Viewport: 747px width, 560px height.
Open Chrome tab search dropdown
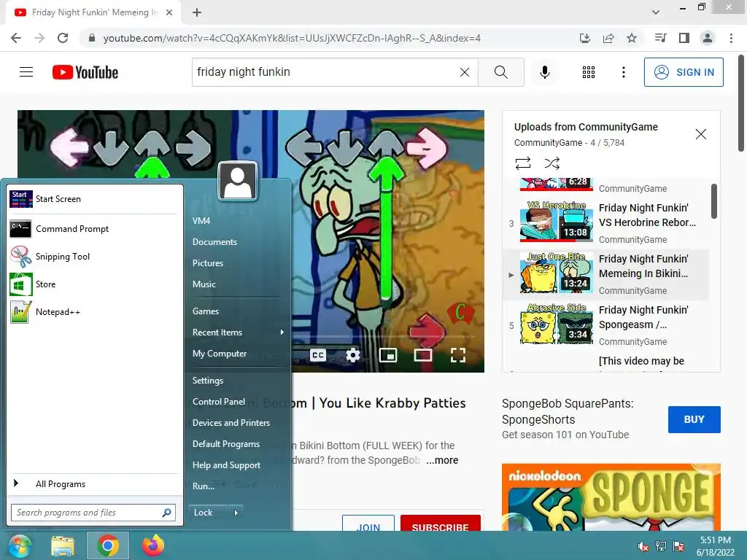(x=656, y=12)
